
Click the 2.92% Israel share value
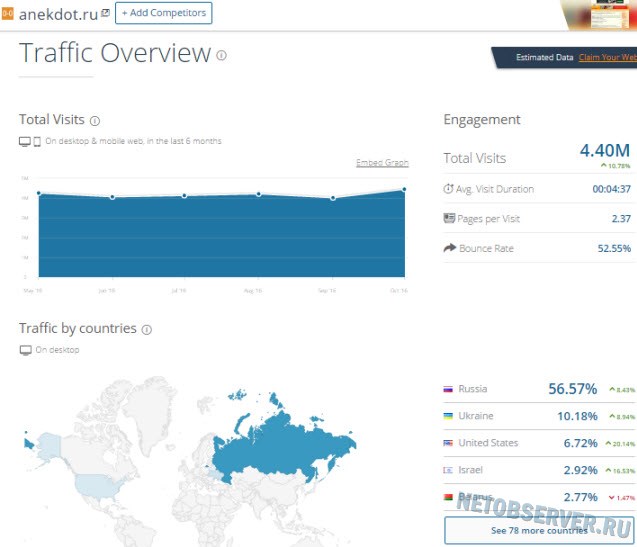click(580, 470)
